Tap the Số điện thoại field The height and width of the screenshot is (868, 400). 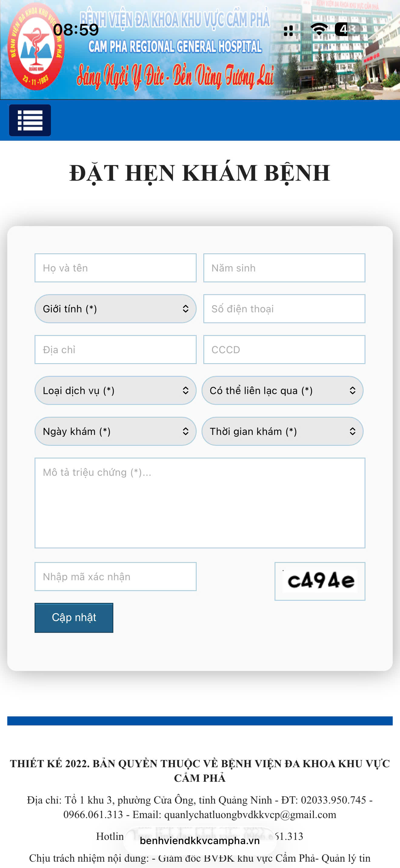tap(284, 309)
